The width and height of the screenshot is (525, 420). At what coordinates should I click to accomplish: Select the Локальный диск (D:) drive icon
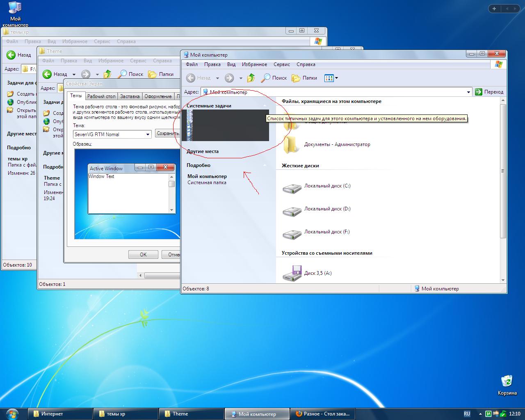pyautogui.click(x=292, y=211)
